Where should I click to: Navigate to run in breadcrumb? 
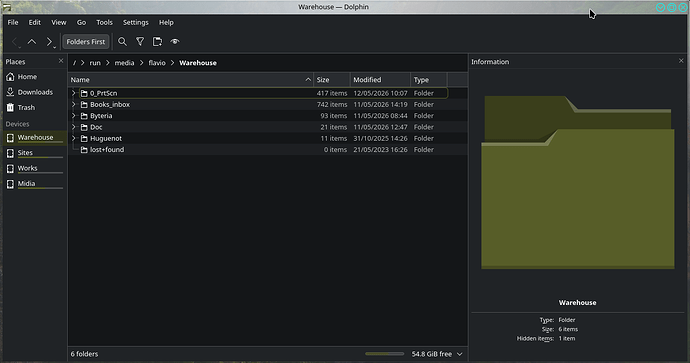[95, 63]
